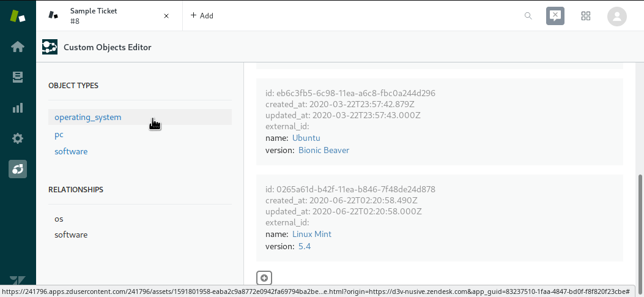This screenshot has height=297, width=644.
Task: Open the Zendesk products grid icon
Action: click(x=586, y=16)
